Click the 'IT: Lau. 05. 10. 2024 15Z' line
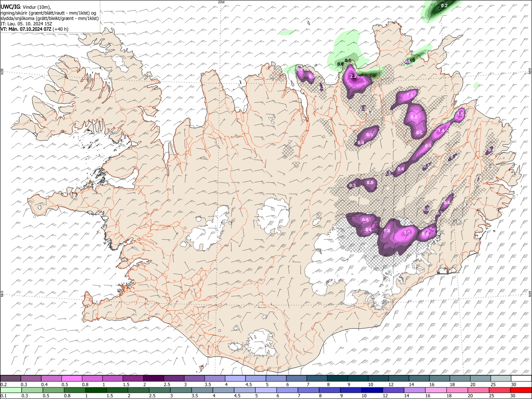532x399 pixels. 26,24
